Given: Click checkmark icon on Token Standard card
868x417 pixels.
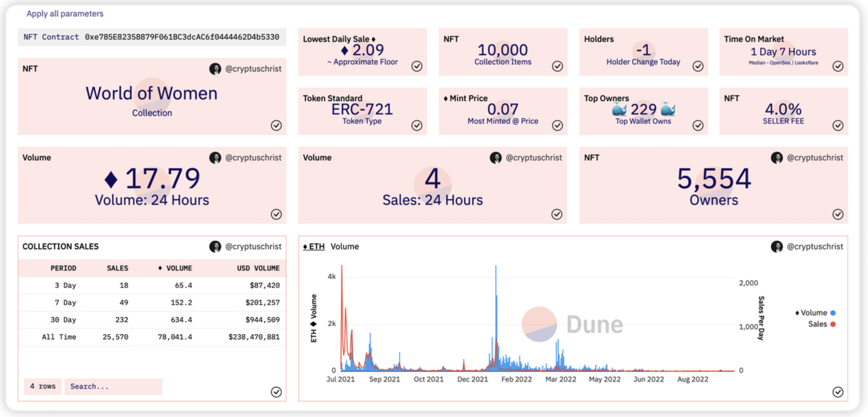Looking at the screenshot, I should pos(417,125).
